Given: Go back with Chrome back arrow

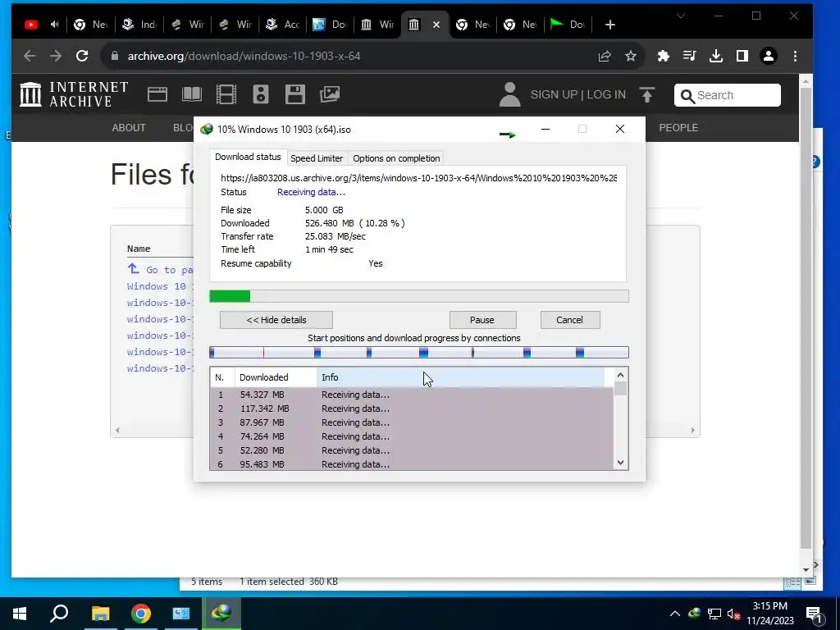Looking at the screenshot, I should click(30, 56).
